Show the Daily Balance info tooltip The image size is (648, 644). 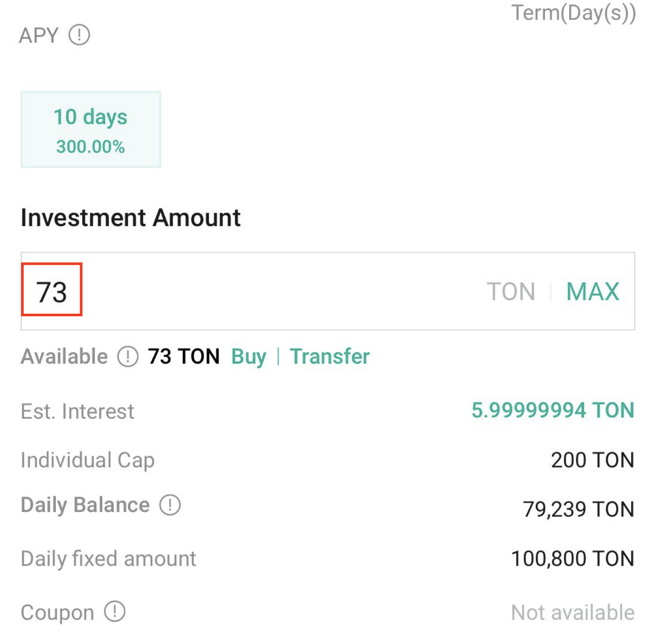pyautogui.click(x=170, y=505)
